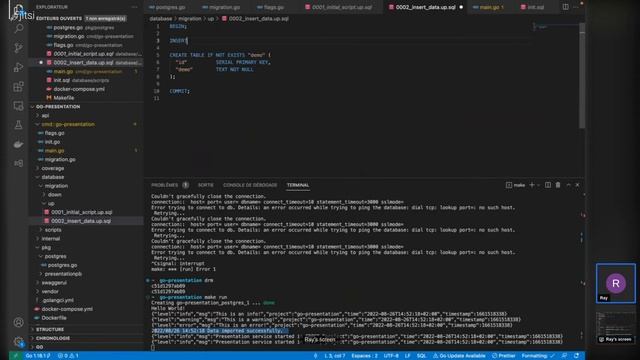
Task: Open the Docker view in activity bar
Action: click(18, 144)
